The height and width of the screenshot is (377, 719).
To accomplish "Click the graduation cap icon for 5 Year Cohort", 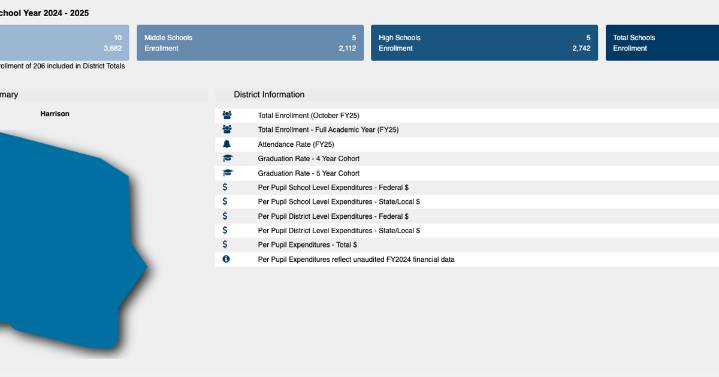I will coord(227,173).
